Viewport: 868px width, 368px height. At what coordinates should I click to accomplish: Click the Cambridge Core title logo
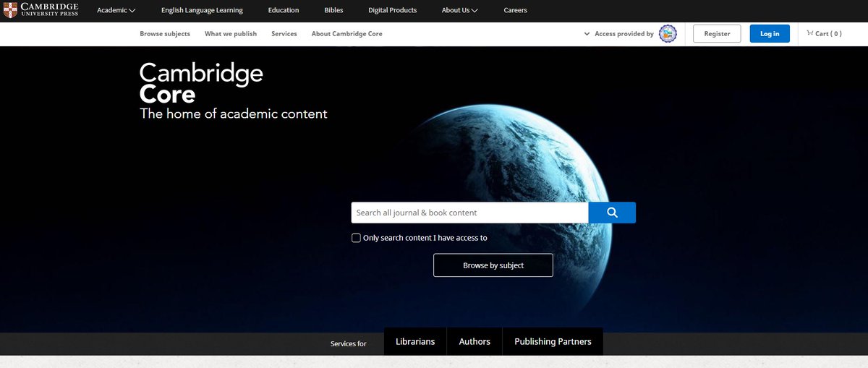click(x=201, y=83)
